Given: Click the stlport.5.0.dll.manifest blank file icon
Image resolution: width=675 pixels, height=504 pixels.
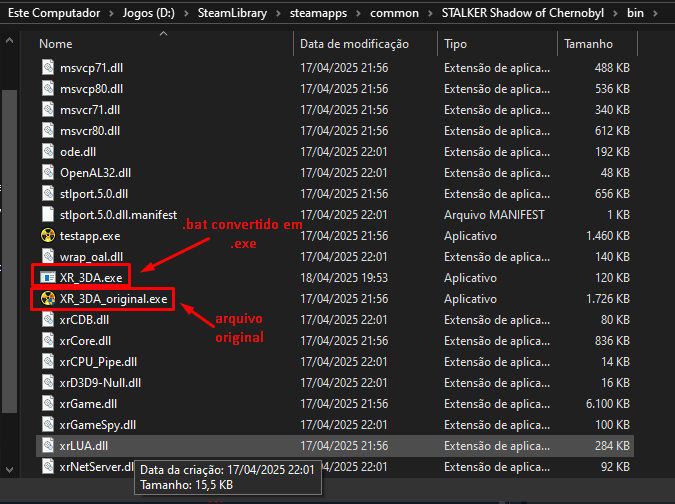Looking at the screenshot, I should [48, 214].
